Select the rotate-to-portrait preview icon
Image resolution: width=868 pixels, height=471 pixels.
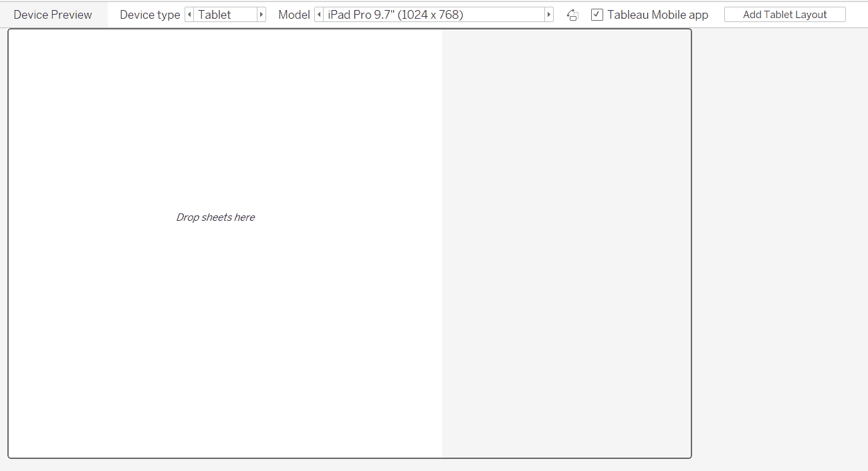(x=572, y=14)
